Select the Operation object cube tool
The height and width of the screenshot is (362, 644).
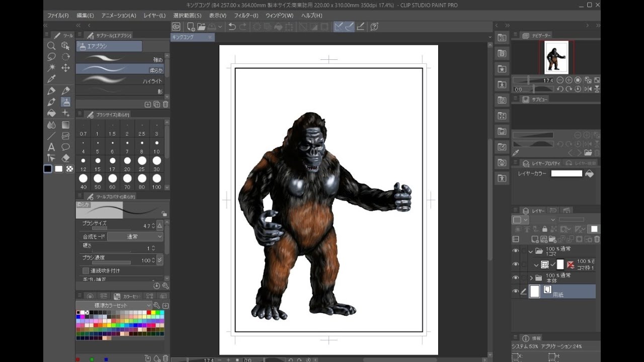[x=65, y=46]
